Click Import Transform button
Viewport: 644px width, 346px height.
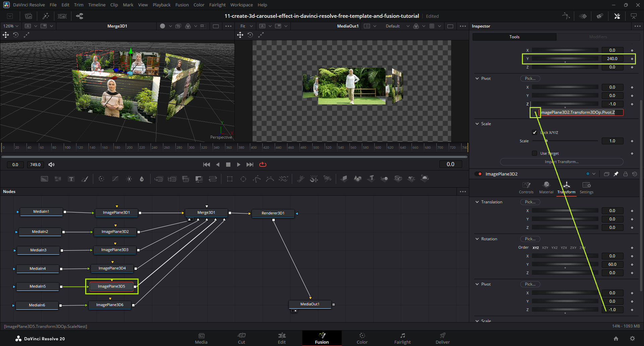pyautogui.click(x=561, y=162)
